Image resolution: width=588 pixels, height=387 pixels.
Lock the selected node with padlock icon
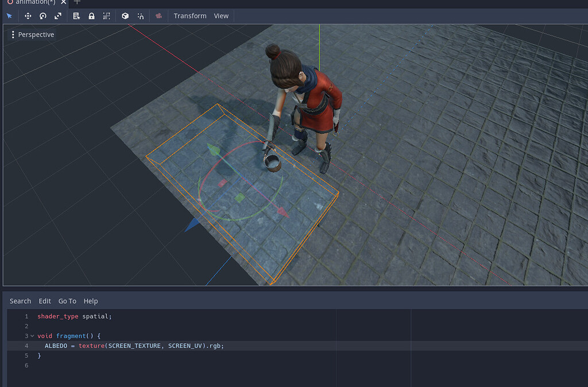click(x=91, y=16)
